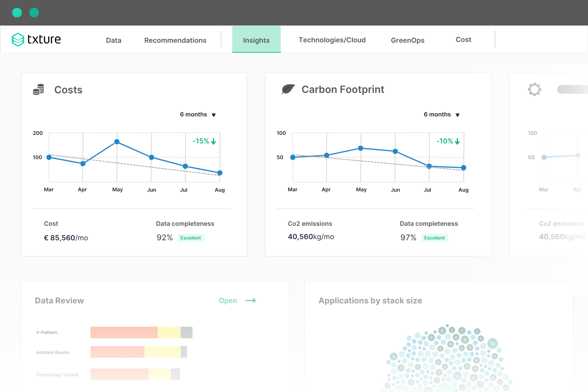Click the Open link in Data Review
The width and height of the screenshot is (588, 392).
click(x=228, y=301)
